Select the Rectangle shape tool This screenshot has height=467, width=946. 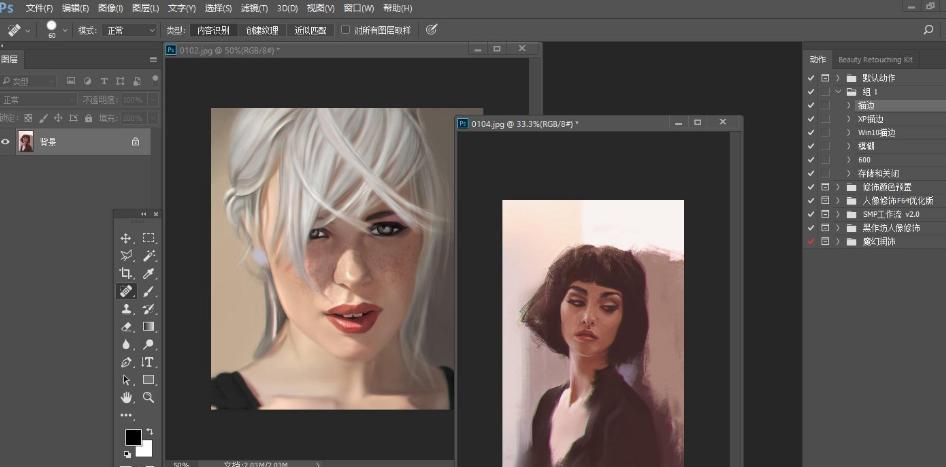(x=148, y=380)
